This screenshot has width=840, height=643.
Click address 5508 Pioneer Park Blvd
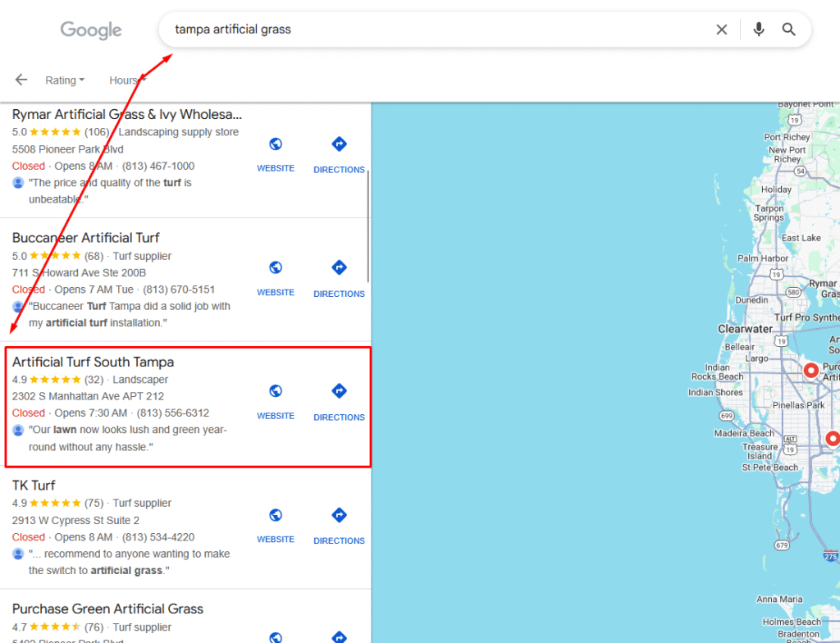[68, 149]
